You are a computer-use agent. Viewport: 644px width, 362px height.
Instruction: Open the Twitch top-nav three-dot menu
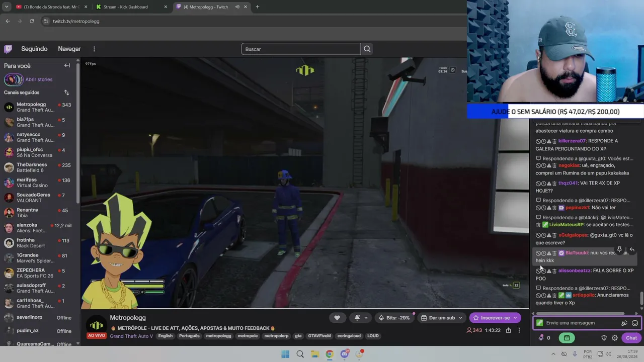pos(94,49)
